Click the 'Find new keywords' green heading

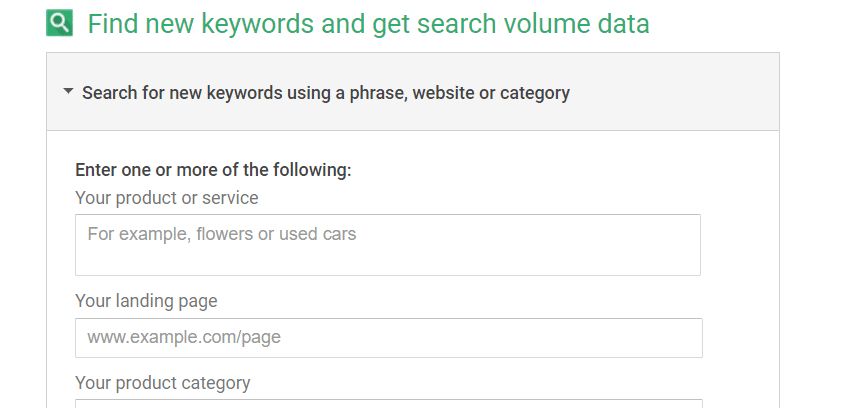pos(368,24)
